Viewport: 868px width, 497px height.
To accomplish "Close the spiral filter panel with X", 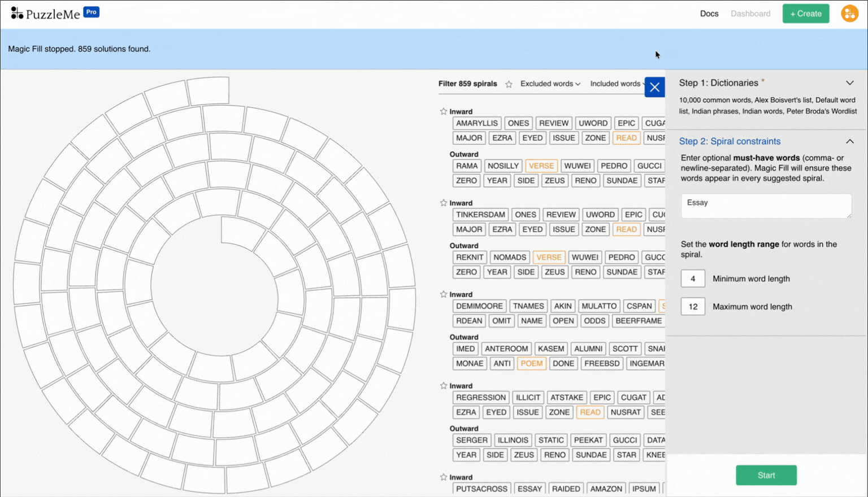I will click(x=654, y=87).
